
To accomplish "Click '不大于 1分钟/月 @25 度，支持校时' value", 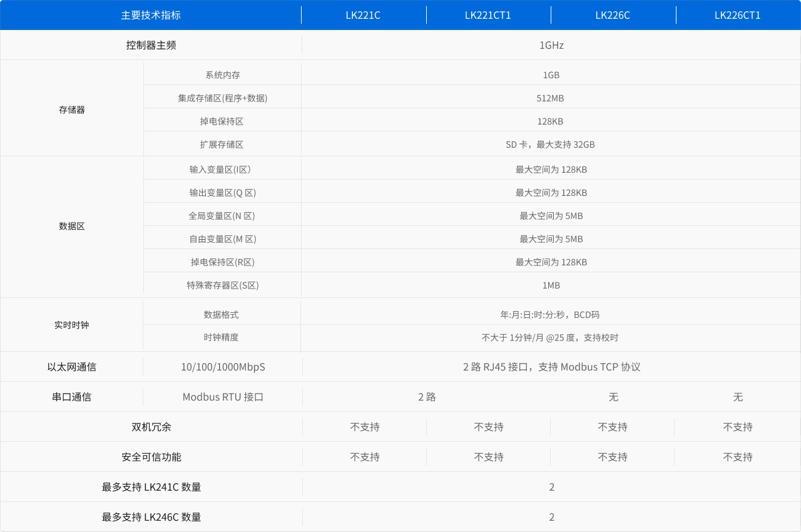I will click(x=550, y=337).
